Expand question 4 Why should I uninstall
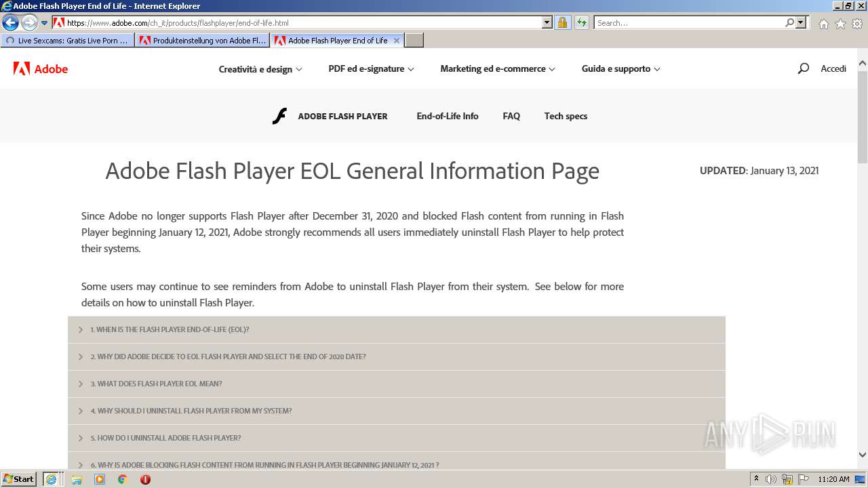868x488 pixels. pyautogui.click(x=397, y=411)
